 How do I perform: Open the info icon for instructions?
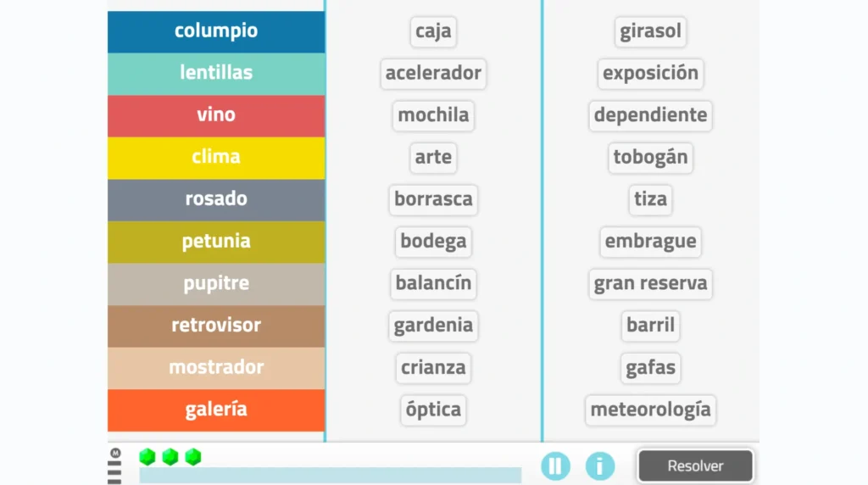tap(600, 465)
